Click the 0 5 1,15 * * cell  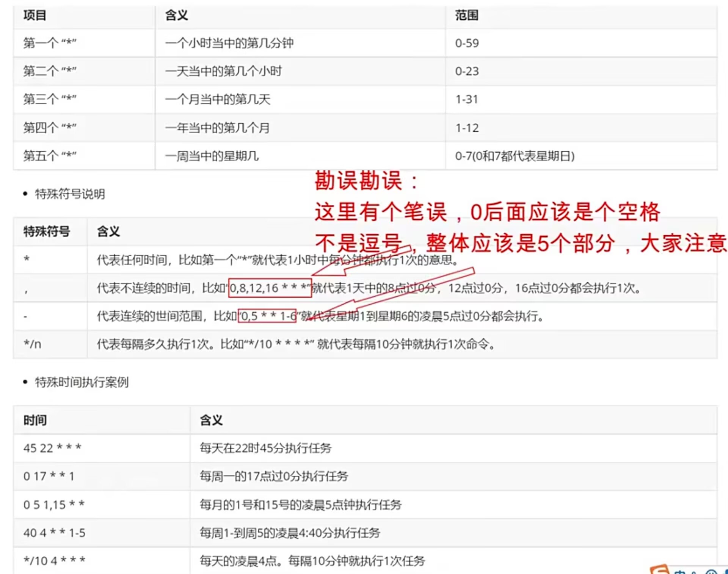point(54,505)
